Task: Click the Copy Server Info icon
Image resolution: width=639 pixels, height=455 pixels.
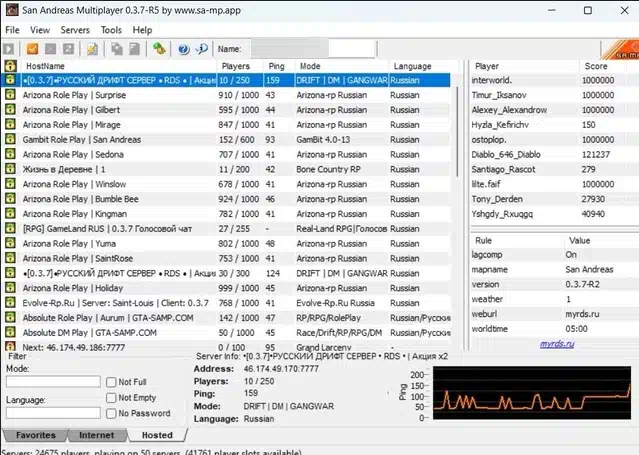Action: pos(117,49)
